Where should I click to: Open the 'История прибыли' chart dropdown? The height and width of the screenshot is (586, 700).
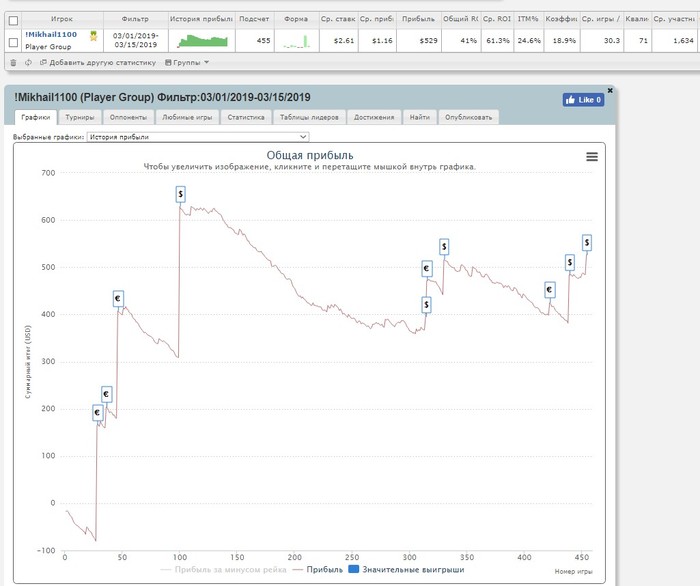pyautogui.click(x=198, y=137)
